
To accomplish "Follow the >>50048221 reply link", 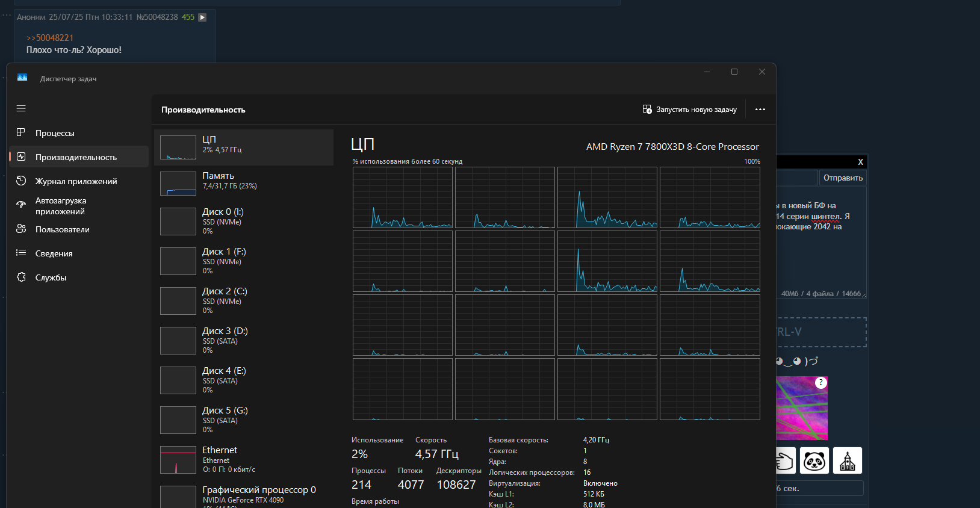I will click(x=50, y=38).
